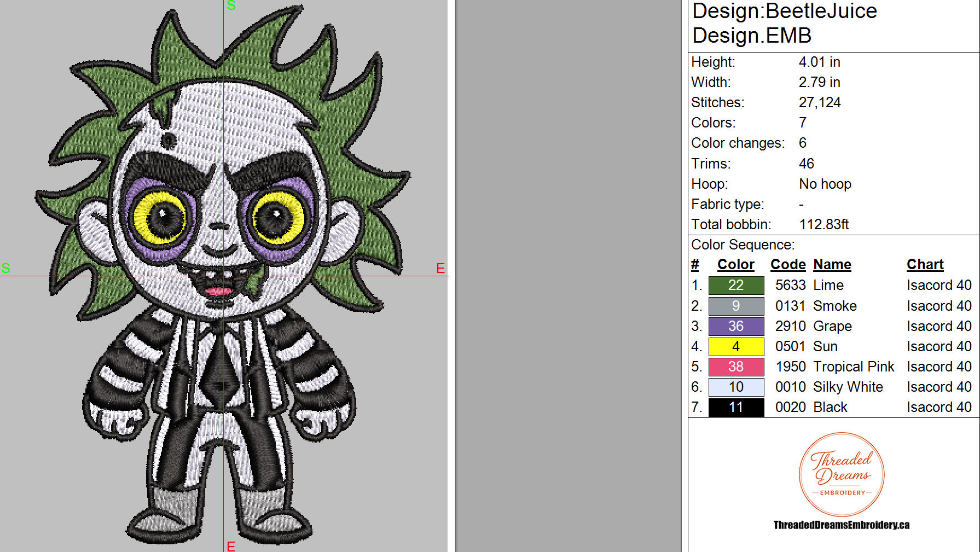The height and width of the screenshot is (552, 980).
Task: Click the 'Color Sequence:' heading
Action: point(743,245)
